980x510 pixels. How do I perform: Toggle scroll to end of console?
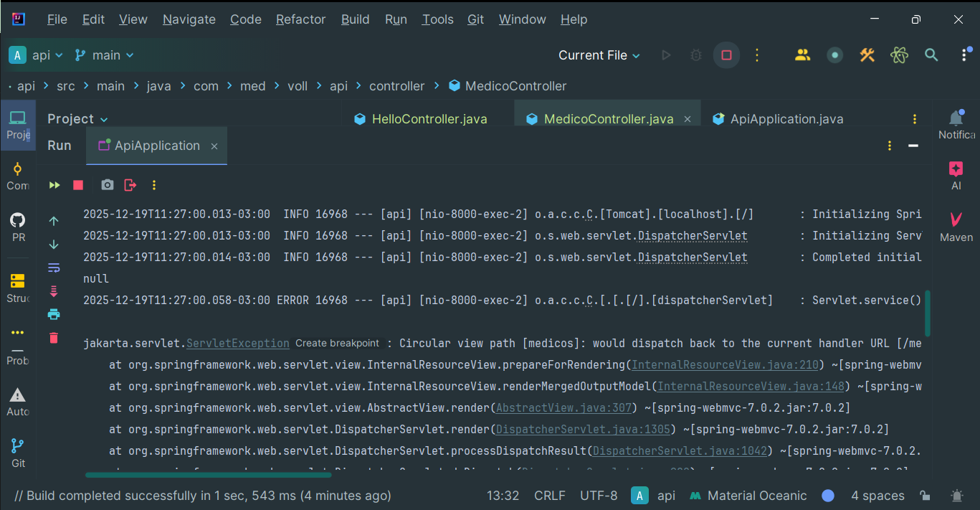[x=54, y=291]
